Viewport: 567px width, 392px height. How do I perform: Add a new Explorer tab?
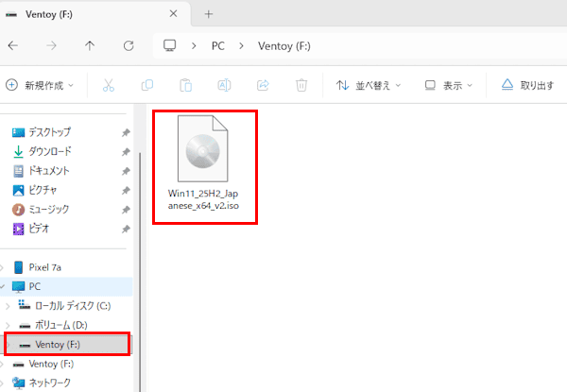tap(209, 14)
